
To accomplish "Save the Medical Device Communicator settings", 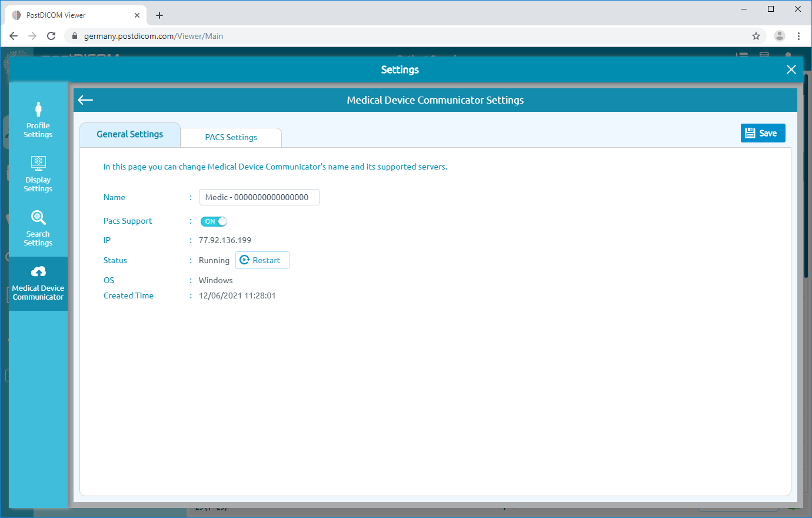I will [x=763, y=133].
